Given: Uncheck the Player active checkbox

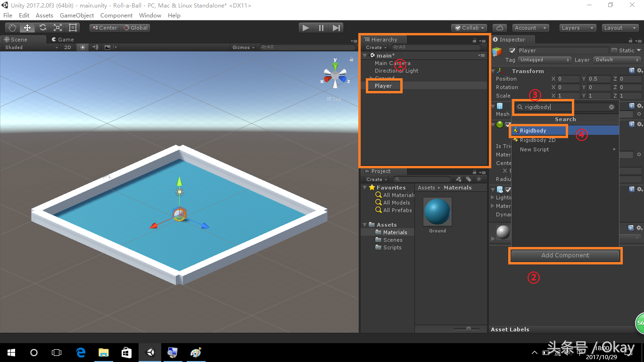Looking at the screenshot, I should (512, 50).
